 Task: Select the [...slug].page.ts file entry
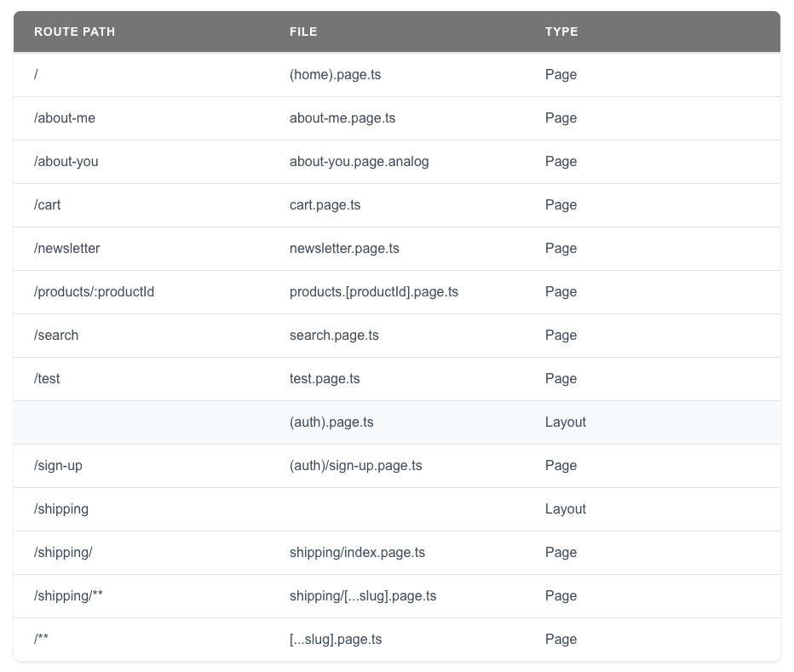[x=336, y=639]
